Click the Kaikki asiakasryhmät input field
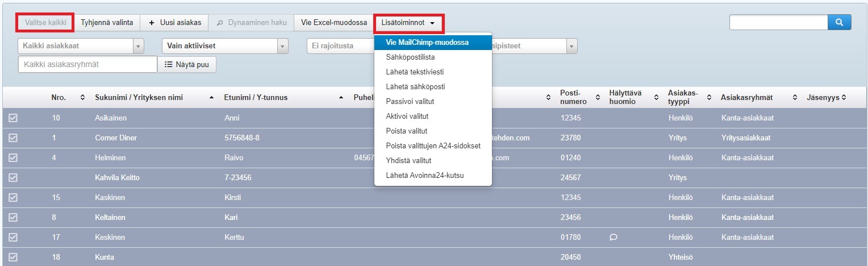 tap(87, 65)
